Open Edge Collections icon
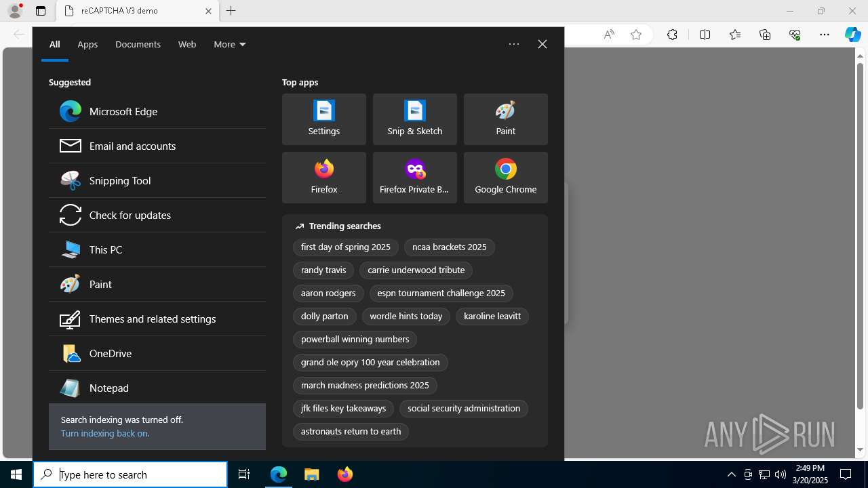The image size is (868, 488). [x=765, y=35]
